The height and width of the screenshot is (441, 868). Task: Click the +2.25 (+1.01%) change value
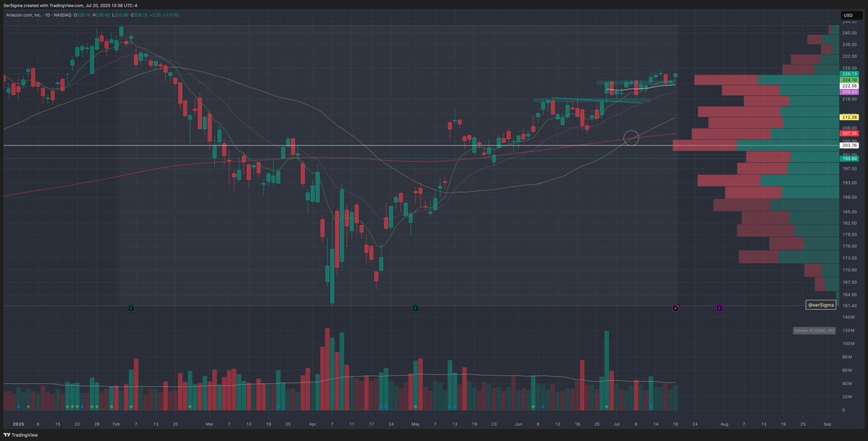point(166,15)
